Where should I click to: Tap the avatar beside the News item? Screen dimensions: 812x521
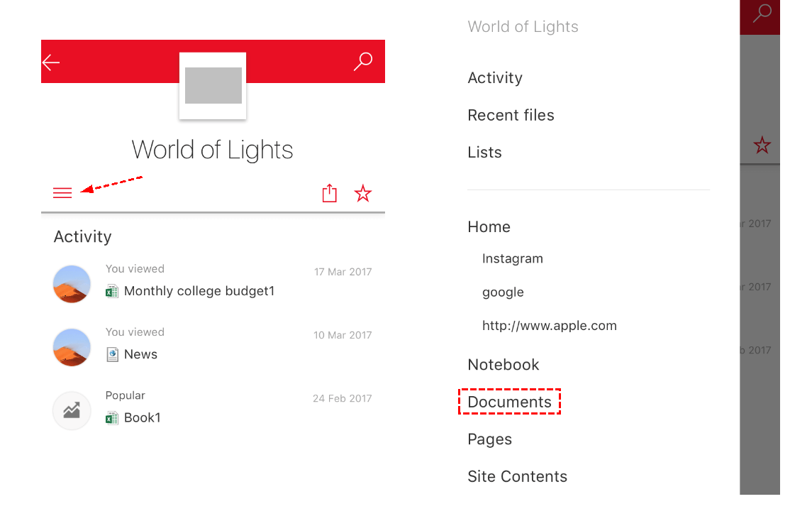click(72, 347)
